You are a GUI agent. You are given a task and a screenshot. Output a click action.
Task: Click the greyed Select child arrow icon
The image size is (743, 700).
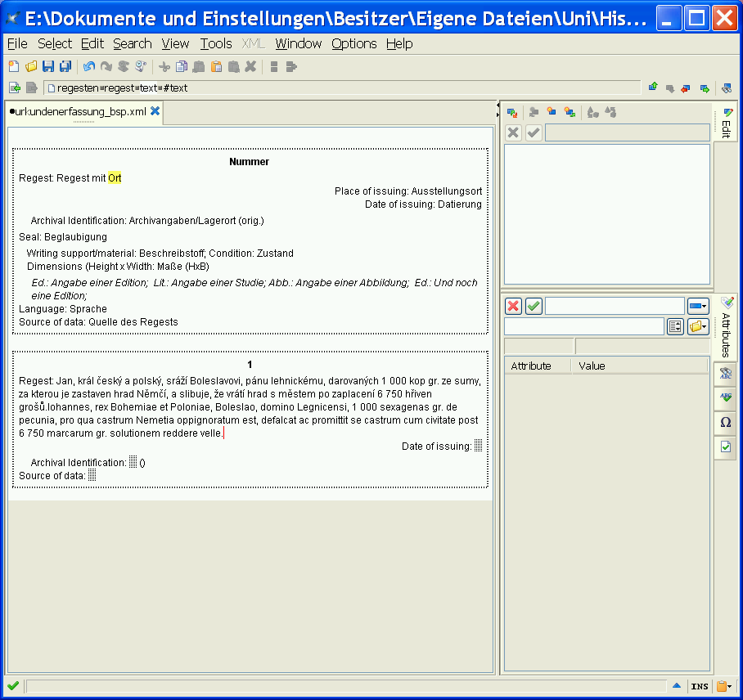coord(670,88)
